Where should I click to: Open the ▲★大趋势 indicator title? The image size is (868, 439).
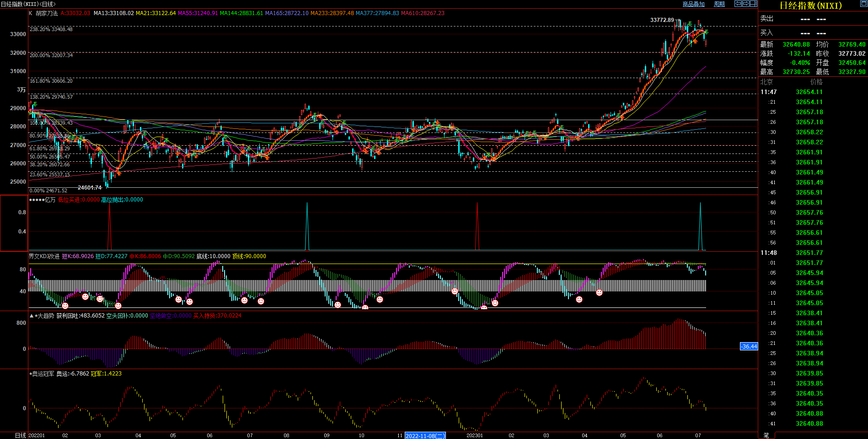[x=42, y=316]
